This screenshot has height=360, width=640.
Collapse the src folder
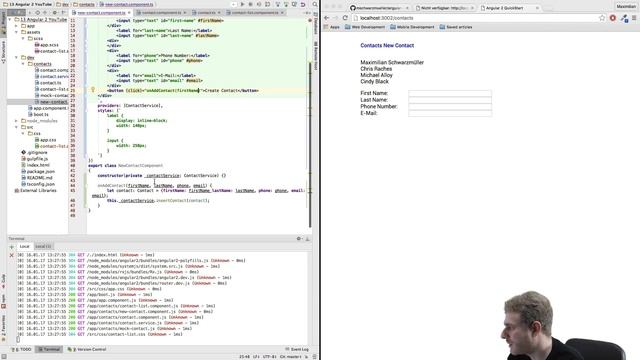[x=17, y=127]
